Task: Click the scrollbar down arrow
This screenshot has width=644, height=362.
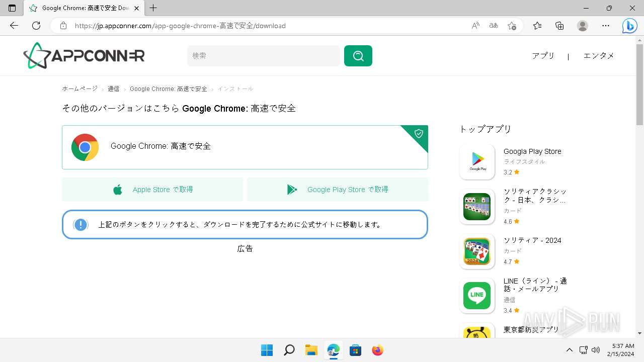Action: click(x=639, y=333)
